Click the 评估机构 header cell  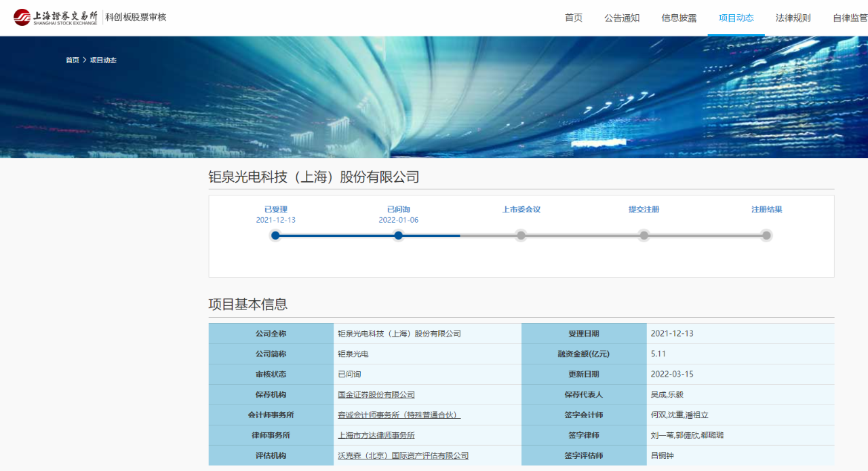271,455
